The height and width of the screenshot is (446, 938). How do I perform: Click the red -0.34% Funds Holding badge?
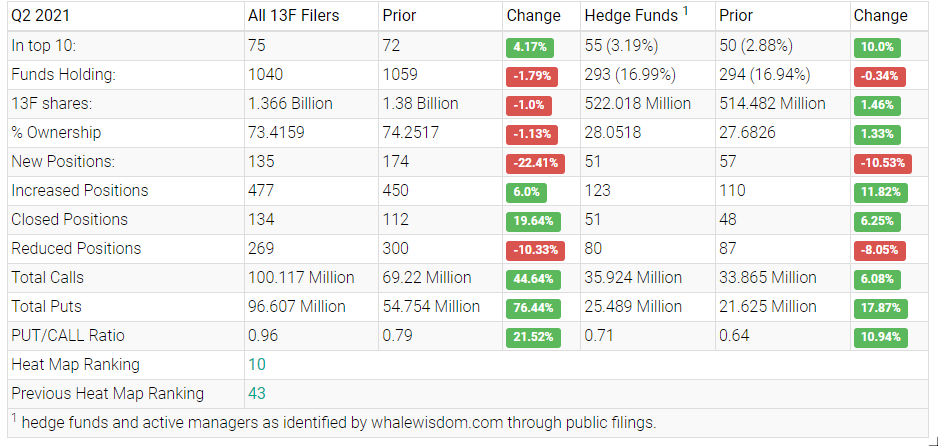pyautogui.click(x=880, y=76)
